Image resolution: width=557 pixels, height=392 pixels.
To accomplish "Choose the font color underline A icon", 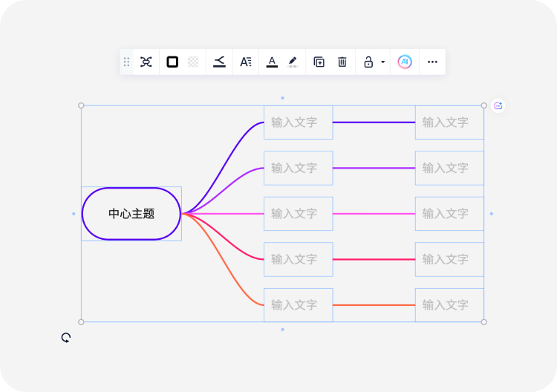I will (x=272, y=62).
